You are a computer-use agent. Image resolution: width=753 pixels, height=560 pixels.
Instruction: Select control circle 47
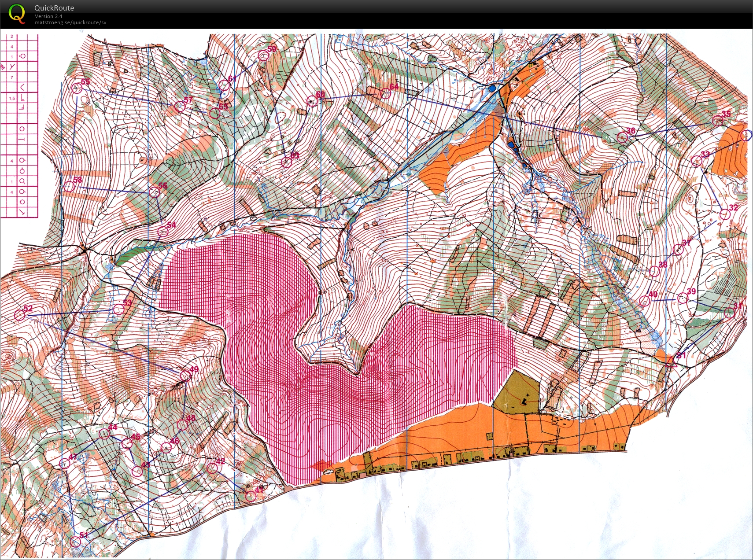64,464
